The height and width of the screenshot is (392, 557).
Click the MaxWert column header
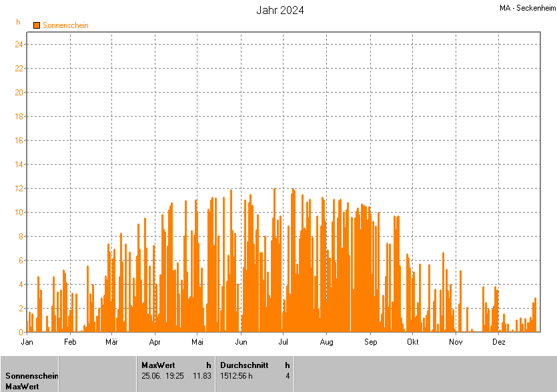158,365
